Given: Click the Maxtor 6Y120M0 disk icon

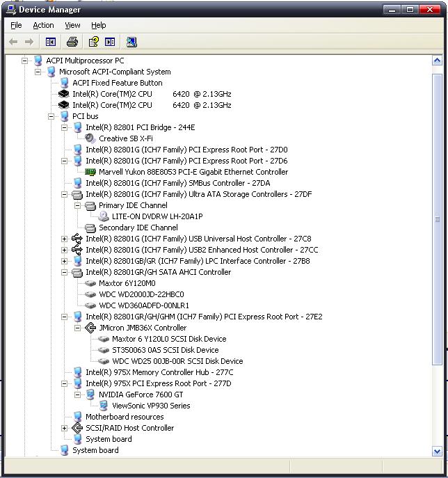Looking at the screenshot, I should click(x=90, y=283).
